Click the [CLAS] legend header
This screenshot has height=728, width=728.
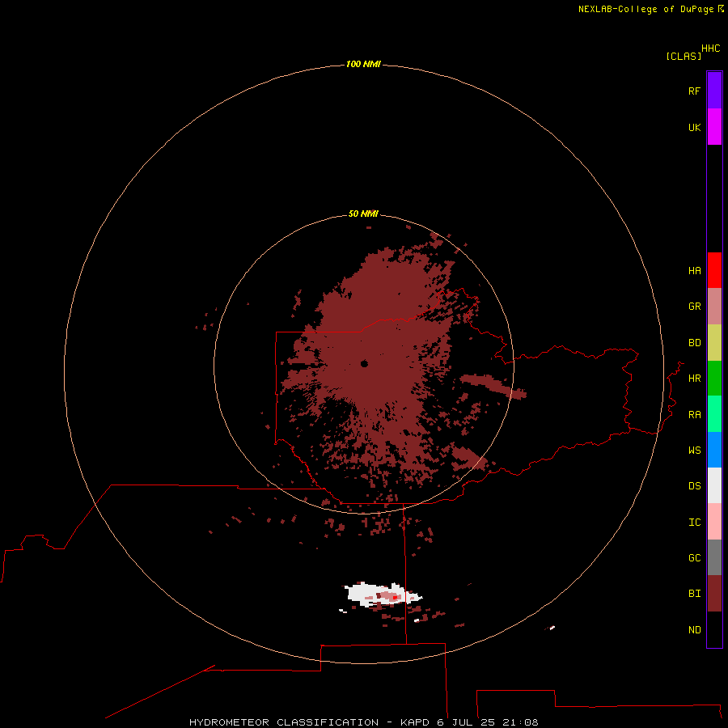tap(684, 56)
